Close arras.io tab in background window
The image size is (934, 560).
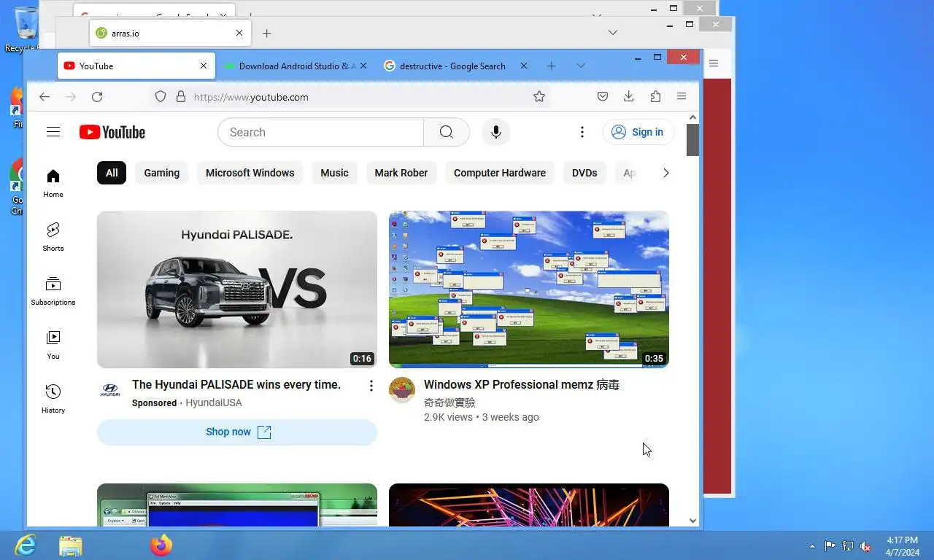(x=239, y=33)
